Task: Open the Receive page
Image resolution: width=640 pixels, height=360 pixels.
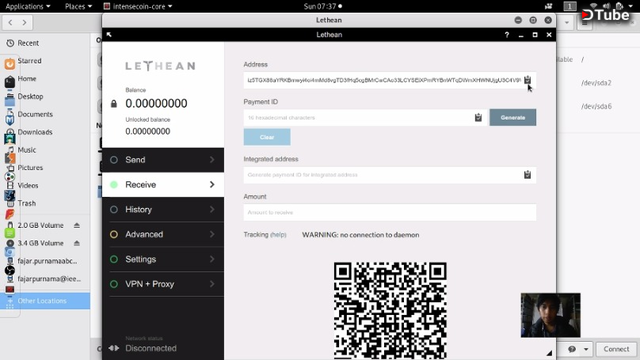Action: tap(163, 184)
